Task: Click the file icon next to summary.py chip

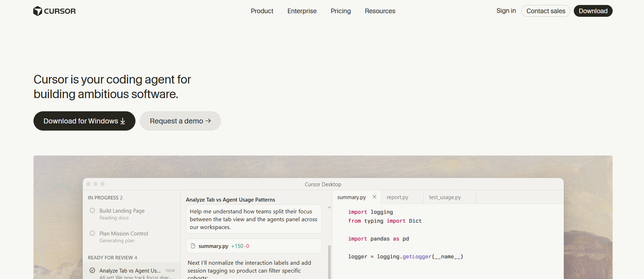Action: point(193,246)
